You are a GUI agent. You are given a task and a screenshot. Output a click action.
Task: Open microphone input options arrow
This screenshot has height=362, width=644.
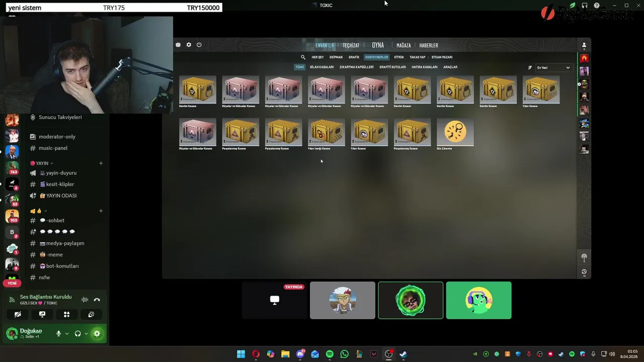coord(67,333)
